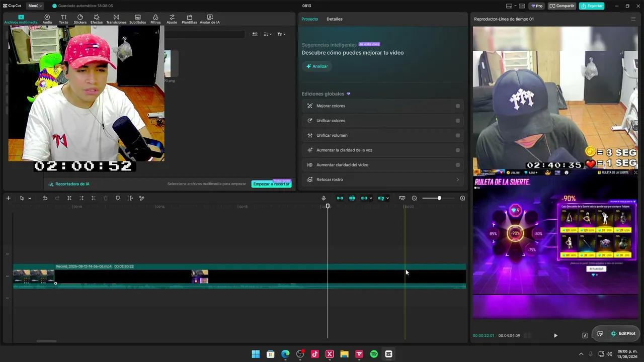Open the Stickers panel
This screenshot has width=644, height=362.
pyautogui.click(x=80, y=19)
